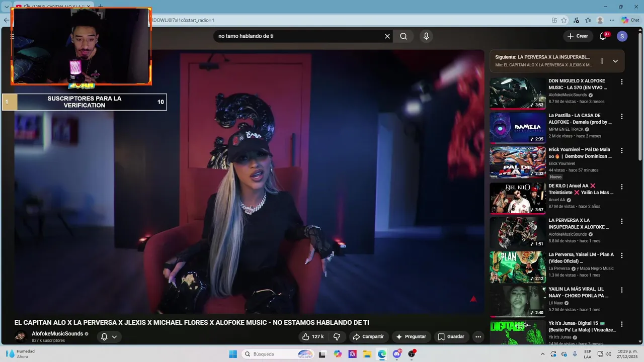The width and height of the screenshot is (644, 362).
Task: Open Edge media control music icon
Action: 576,20
